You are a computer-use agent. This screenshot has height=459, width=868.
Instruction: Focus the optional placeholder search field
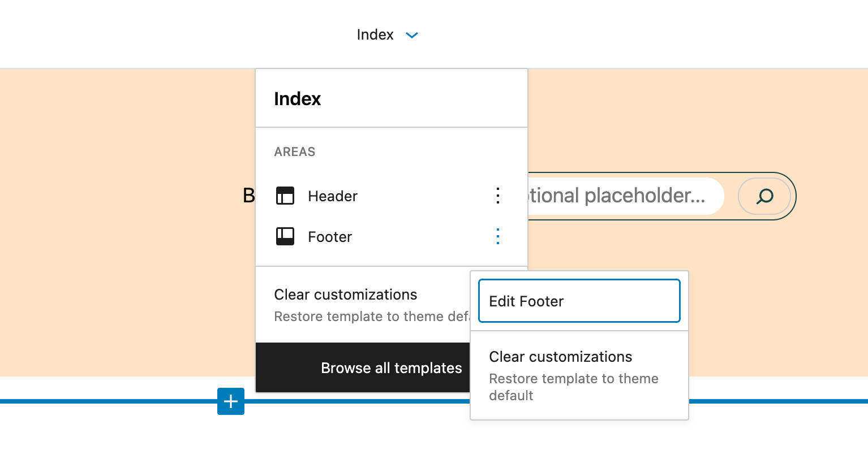622,196
